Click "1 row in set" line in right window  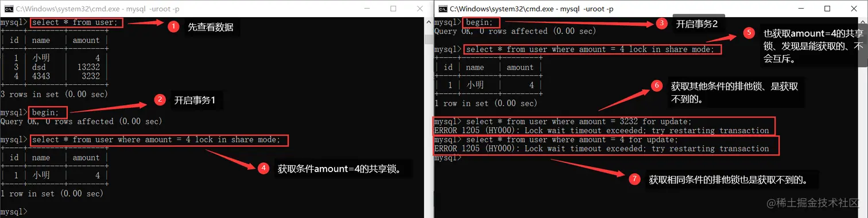click(x=487, y=104)
